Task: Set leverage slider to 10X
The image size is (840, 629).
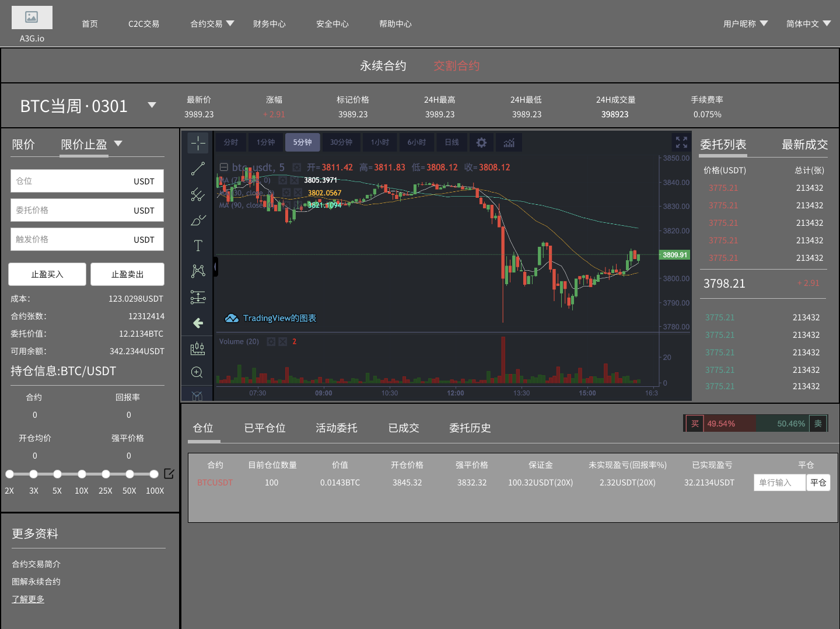Action: [x=82, y=474]
